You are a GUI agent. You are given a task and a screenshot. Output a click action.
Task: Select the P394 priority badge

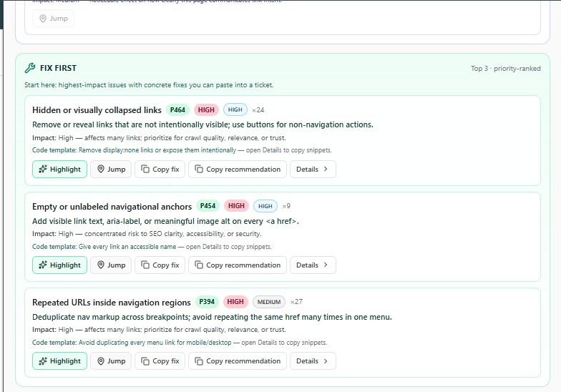click(207, 302)
